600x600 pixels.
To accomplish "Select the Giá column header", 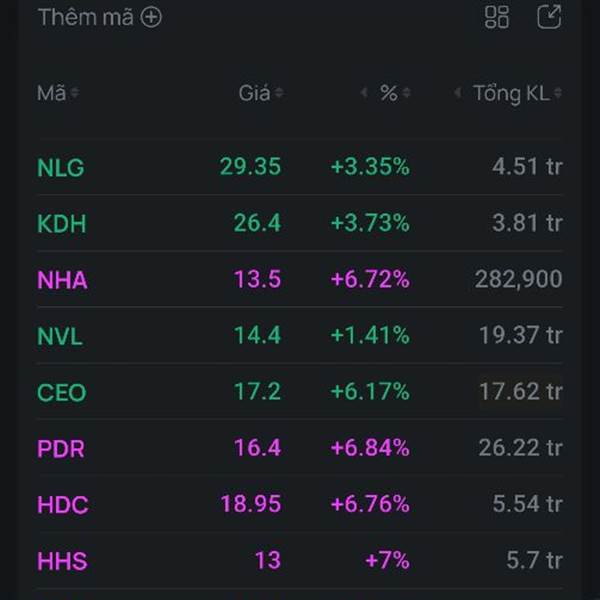I will pos(254,93).
